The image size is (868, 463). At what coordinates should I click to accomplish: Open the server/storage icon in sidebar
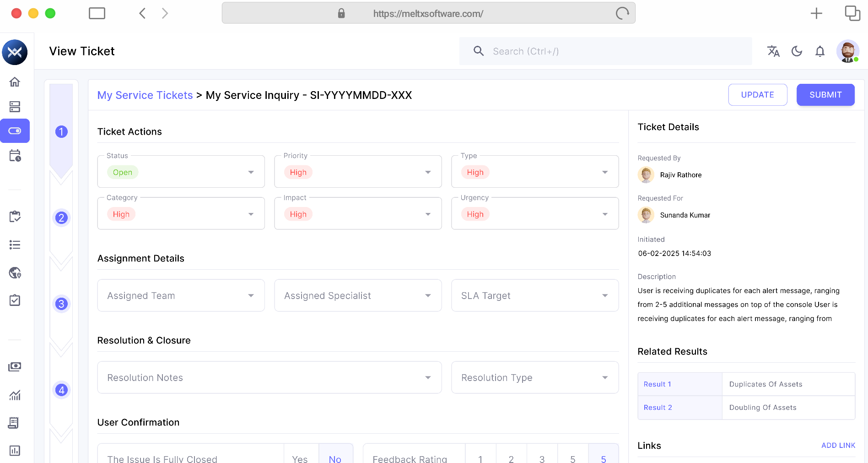15,107
